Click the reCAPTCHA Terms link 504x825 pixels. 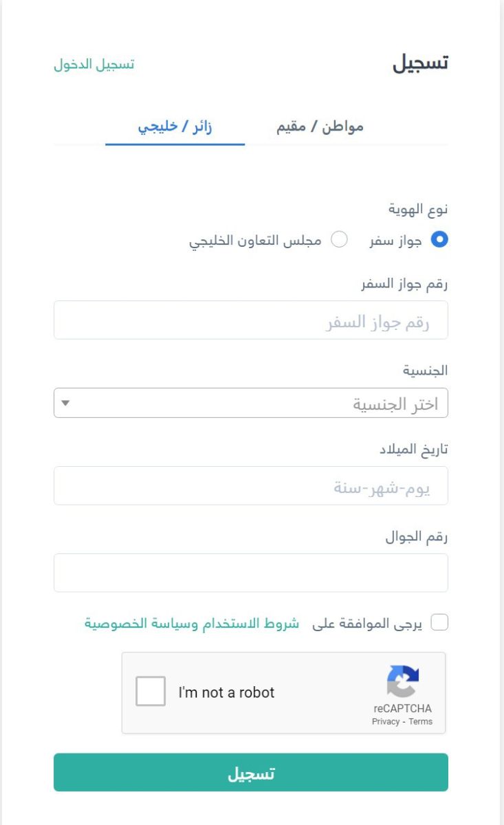[x=421, y=722]
